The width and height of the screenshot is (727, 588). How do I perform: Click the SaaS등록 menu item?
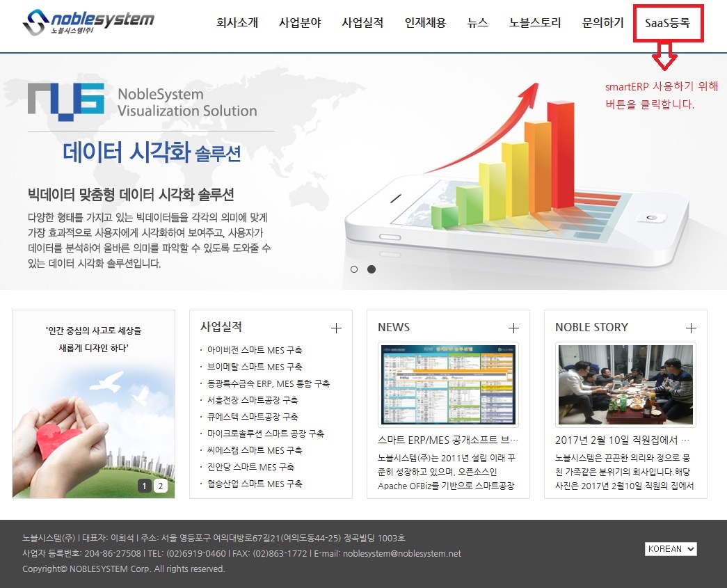pos(667,23)
